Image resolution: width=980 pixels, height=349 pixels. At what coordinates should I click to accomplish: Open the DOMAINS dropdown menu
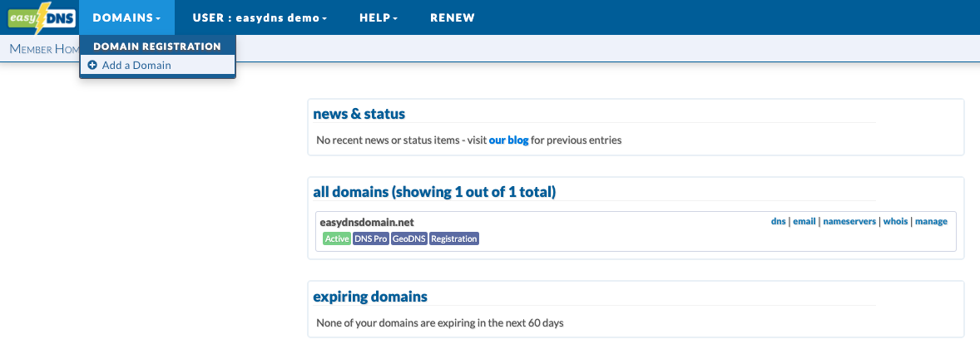(x=126, y=17)
